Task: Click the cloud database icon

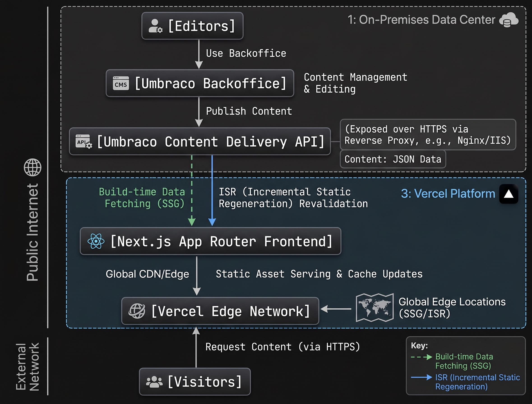Action: 509,20
